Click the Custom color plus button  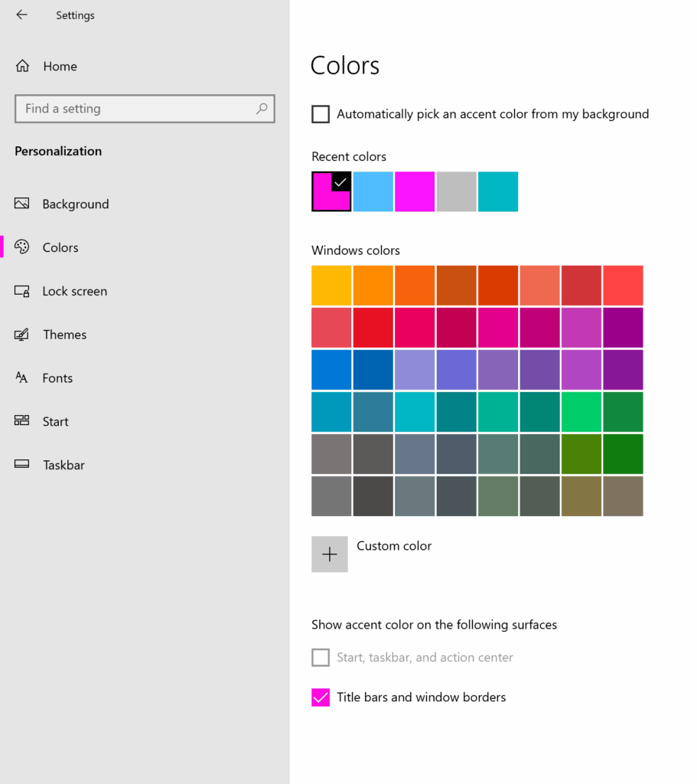pyautogui.click(x=330, y=554)
